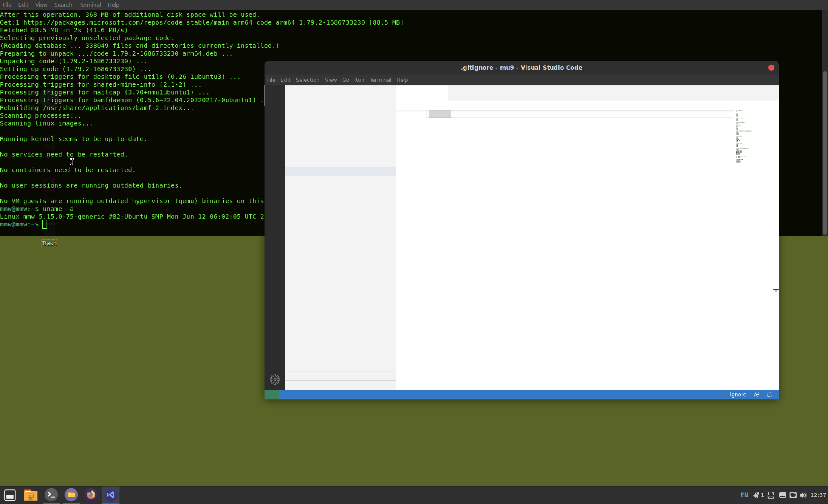Screen dimensions: 828x504
Task: Click the removable drive tray icon
Action: (x=782, y=495)
